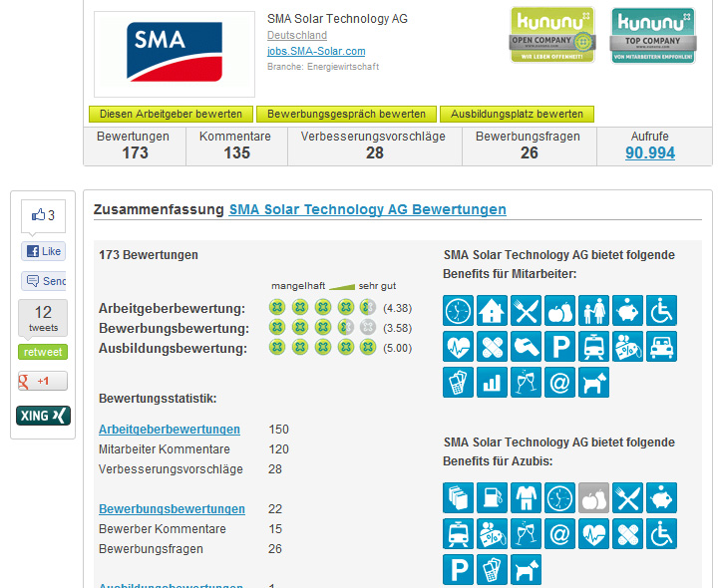
Task: Click the Facebook Like button
Action: [43, 251]
